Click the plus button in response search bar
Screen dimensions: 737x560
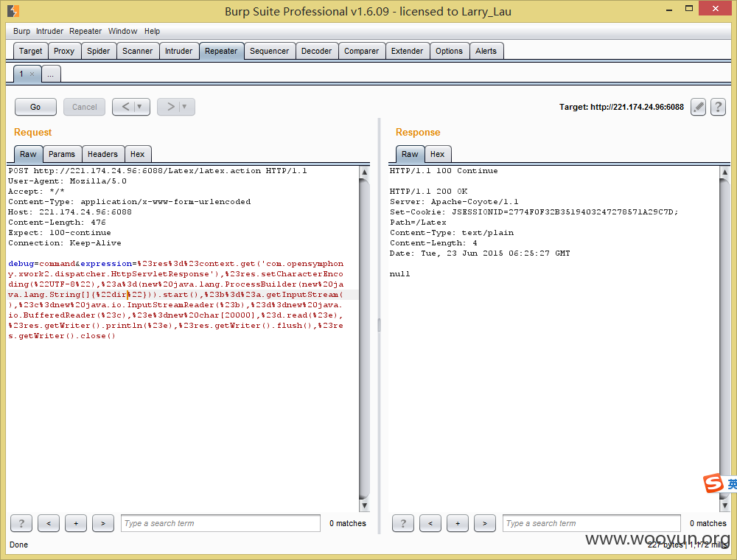(x=458, y=523)
